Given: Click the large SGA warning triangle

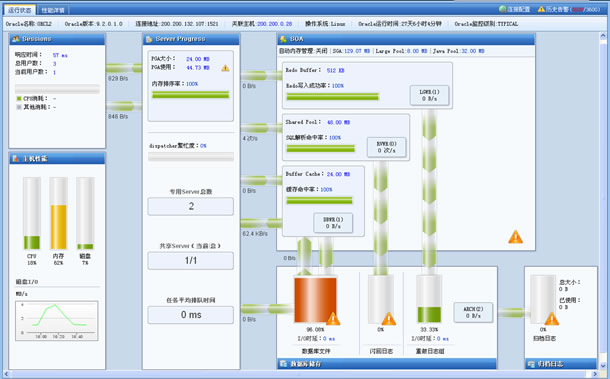Looking at the screenshot, I should pyautogui.click(x=515, y=237).
